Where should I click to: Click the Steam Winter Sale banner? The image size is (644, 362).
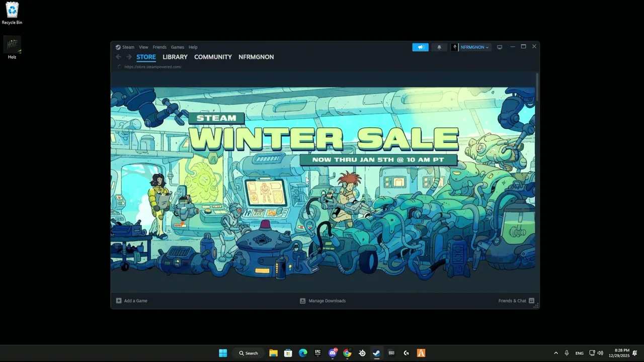click(x=323, y=184)
